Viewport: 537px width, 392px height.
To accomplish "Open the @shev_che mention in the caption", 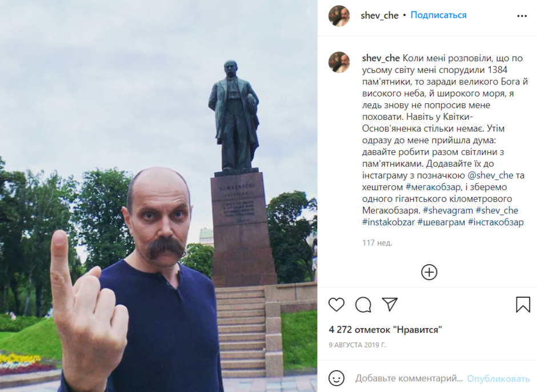I will tap(490, 176).
